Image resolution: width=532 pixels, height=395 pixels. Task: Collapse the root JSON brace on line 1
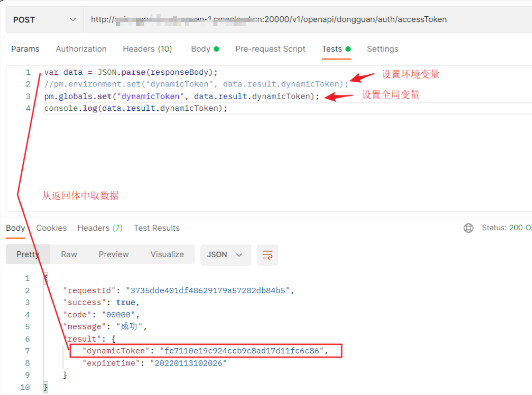coord(46,278)
